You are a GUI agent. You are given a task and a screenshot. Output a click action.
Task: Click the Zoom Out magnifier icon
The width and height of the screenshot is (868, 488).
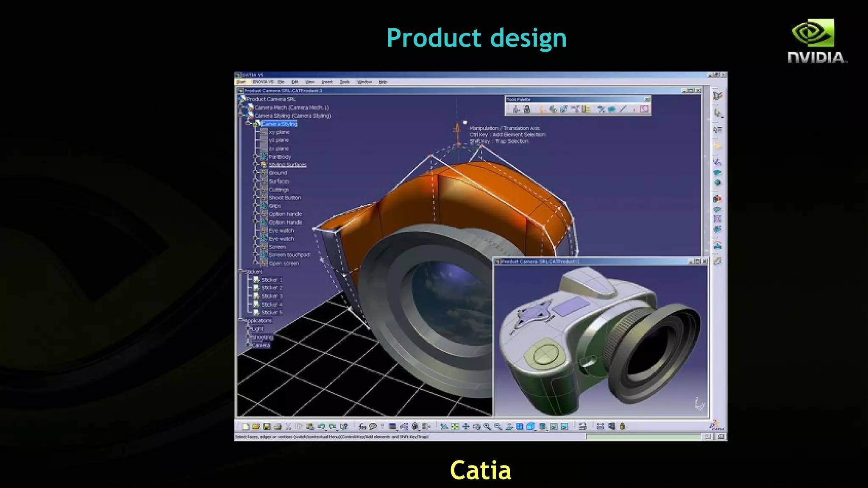click(498, 426)
